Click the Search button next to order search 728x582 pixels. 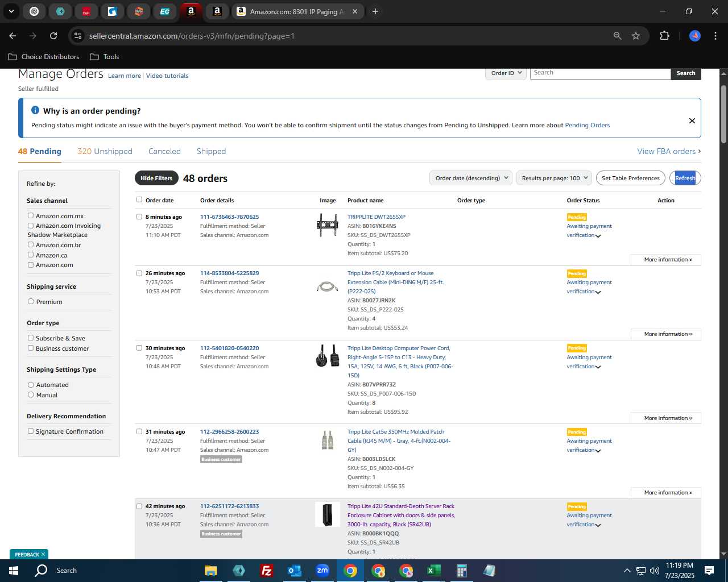686,73
